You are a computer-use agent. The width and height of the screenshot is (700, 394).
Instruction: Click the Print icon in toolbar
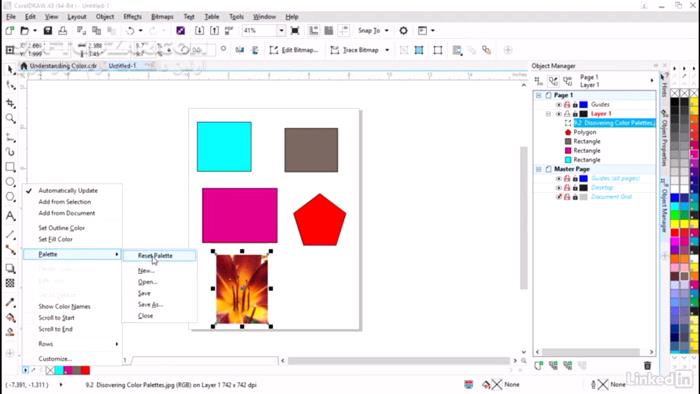point(62,30)
